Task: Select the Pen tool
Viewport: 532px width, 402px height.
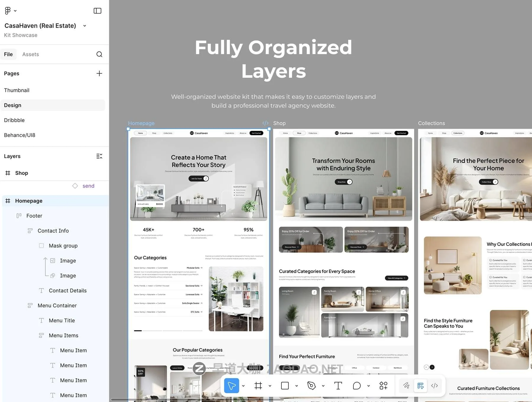Action: pyautogui.click(x=312, y=386)
